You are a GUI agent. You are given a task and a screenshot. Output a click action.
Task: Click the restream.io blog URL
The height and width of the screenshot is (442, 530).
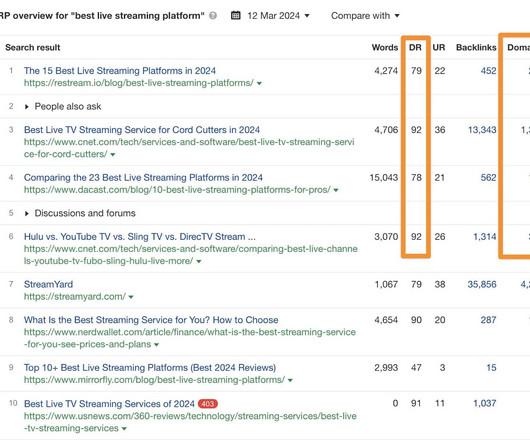click(139, 83)
